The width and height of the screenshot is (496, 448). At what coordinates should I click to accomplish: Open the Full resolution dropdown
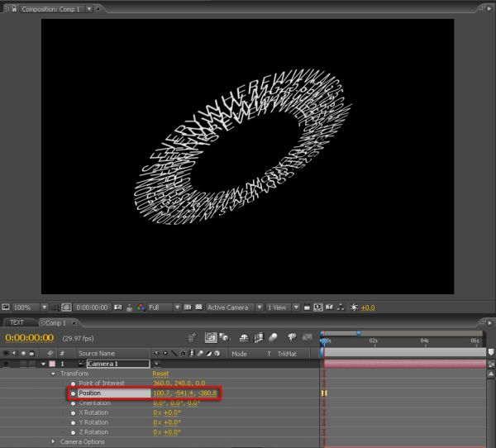point(164,307)
